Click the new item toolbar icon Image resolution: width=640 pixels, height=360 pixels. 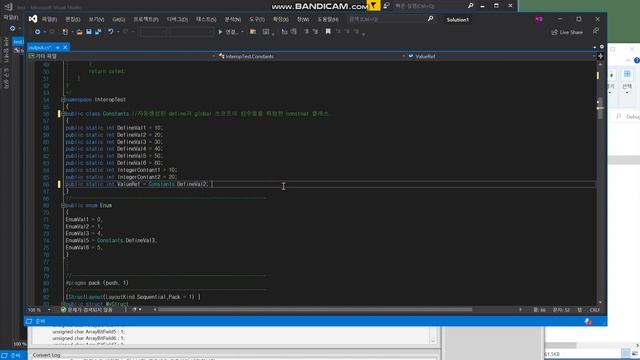tap(65, 32)
